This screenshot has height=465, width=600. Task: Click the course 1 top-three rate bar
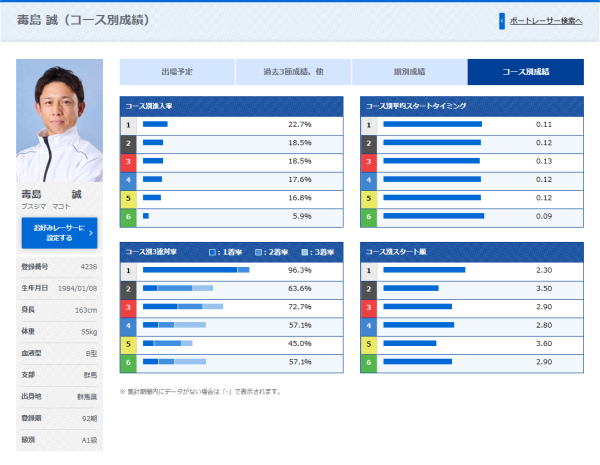point(196,270)
